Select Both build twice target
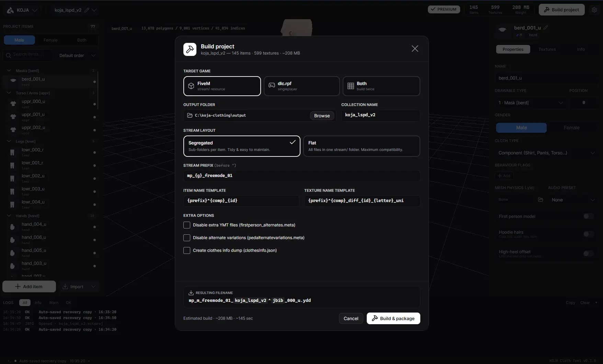 click(382, 86)
